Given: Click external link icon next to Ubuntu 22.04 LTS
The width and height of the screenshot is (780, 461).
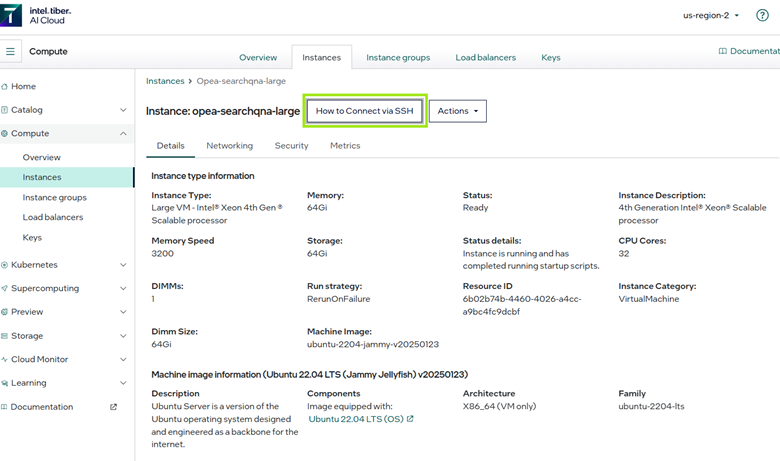Looking at the screenshot, I should click(410, 420).
